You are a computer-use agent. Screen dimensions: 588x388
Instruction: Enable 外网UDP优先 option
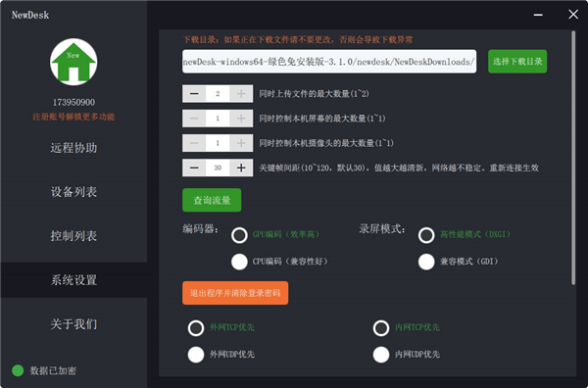click(196, 355)
